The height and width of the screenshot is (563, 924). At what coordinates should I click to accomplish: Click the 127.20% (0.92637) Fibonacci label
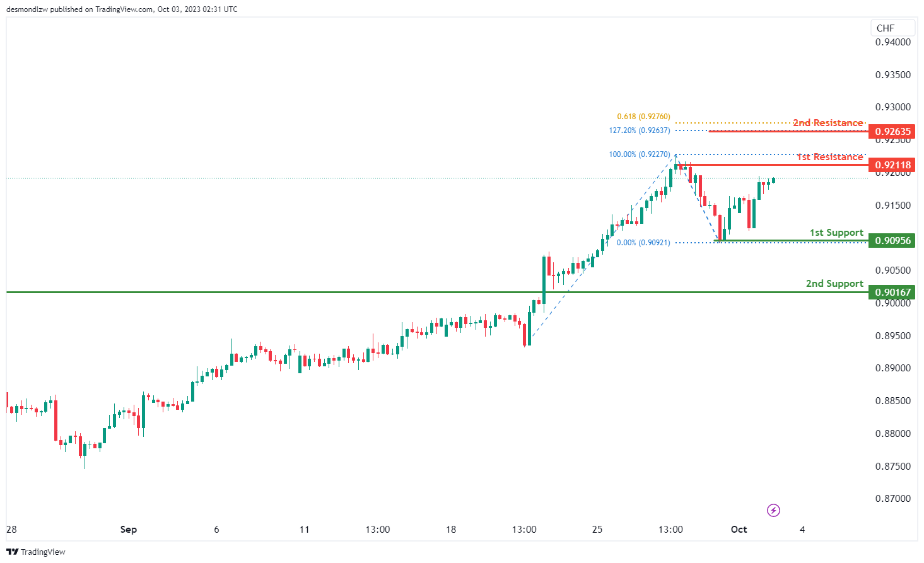tap(640, 131)
